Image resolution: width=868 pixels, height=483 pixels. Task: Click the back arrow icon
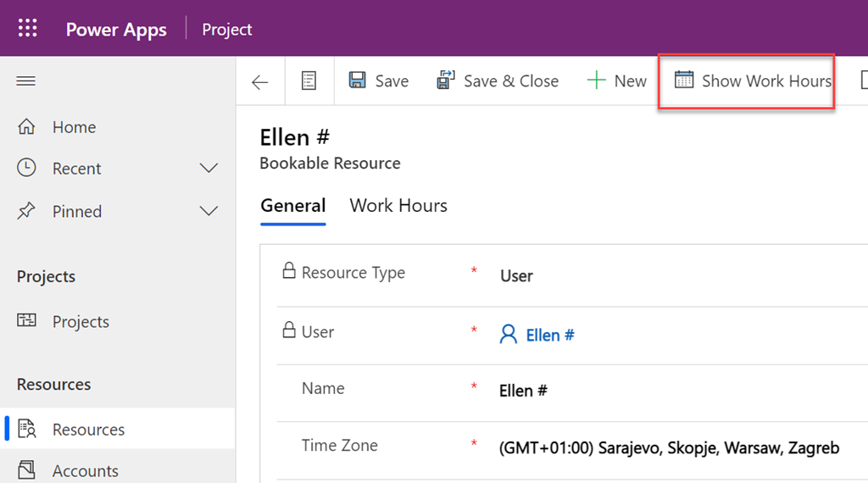pyautogui.click(x=260, y=81)
